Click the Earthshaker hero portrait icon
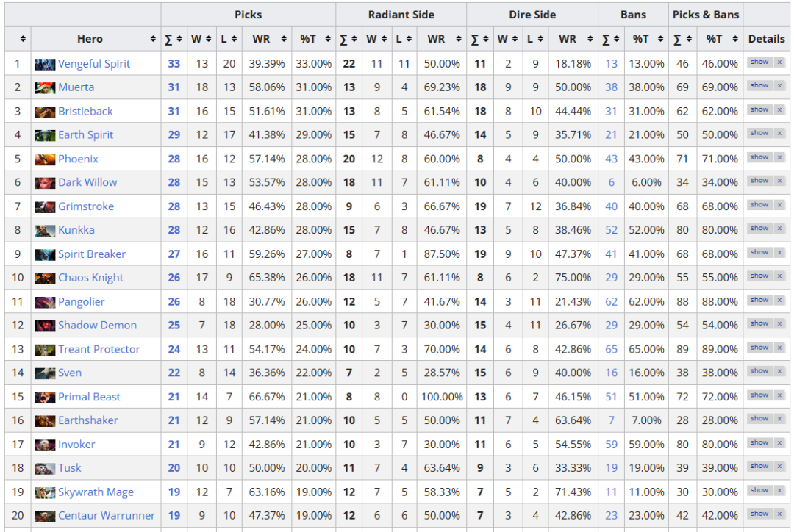 (45, 420)
